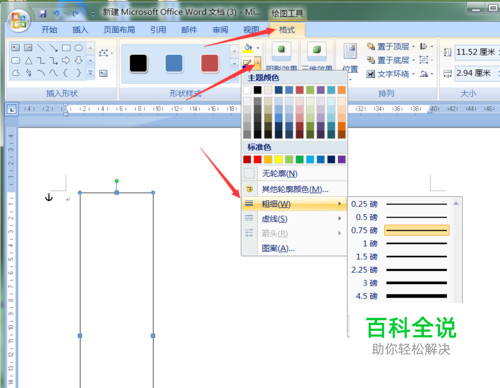Expand the 置于顶层 dropdown arrow
This screenshot has width=500, height=388.
tap(413, 47)
